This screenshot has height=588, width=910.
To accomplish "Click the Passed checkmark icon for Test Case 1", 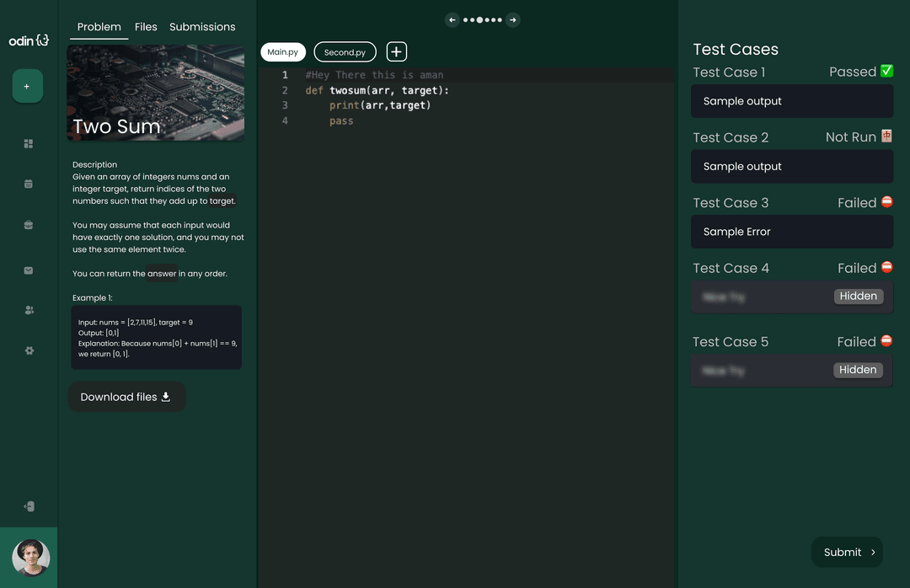I will [x=886, y=71].
